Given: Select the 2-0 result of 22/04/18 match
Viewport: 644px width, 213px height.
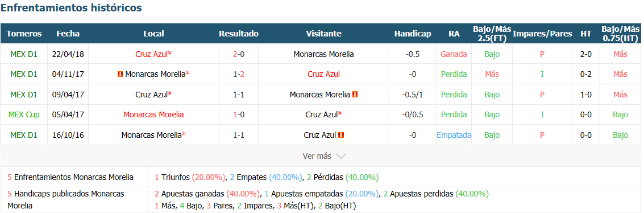Looking at the screenshot, I should 239,54.
